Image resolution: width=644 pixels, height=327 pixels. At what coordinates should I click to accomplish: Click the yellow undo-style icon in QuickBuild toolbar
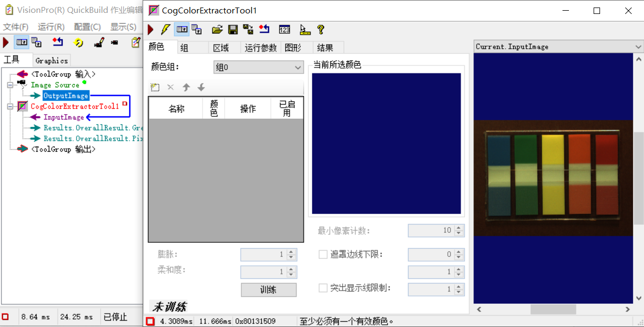tap(78, 42)
